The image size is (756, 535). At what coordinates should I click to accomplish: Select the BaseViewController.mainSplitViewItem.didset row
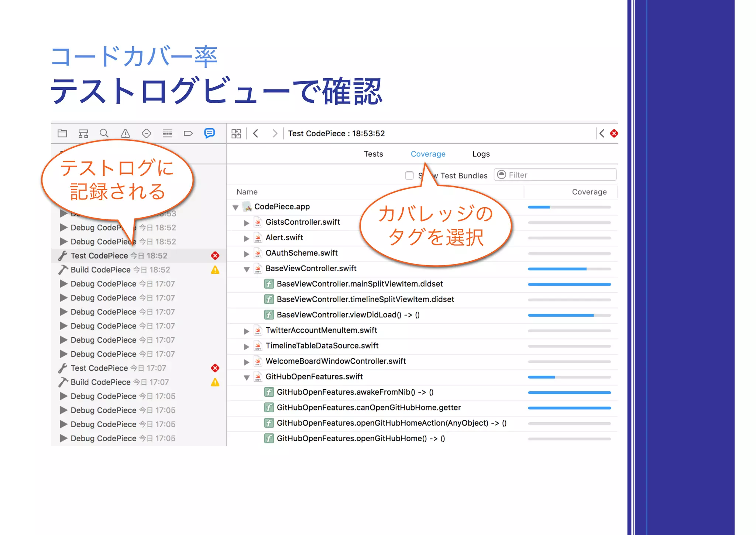point(422,284)
